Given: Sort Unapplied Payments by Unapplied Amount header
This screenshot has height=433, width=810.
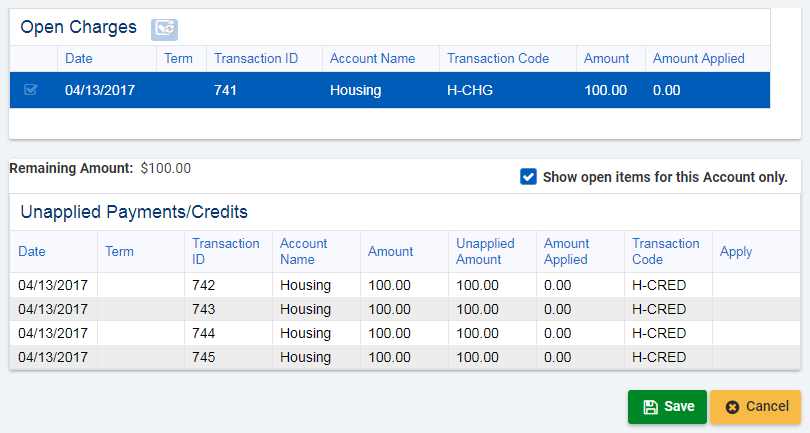Looking at the screenshot, I should (x=485, y=251).
